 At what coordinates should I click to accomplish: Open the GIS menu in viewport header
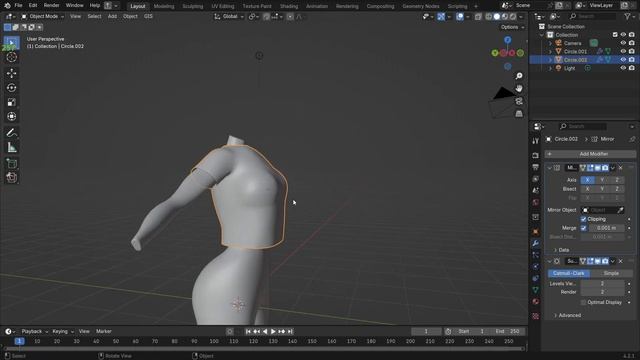coord(148,17)
